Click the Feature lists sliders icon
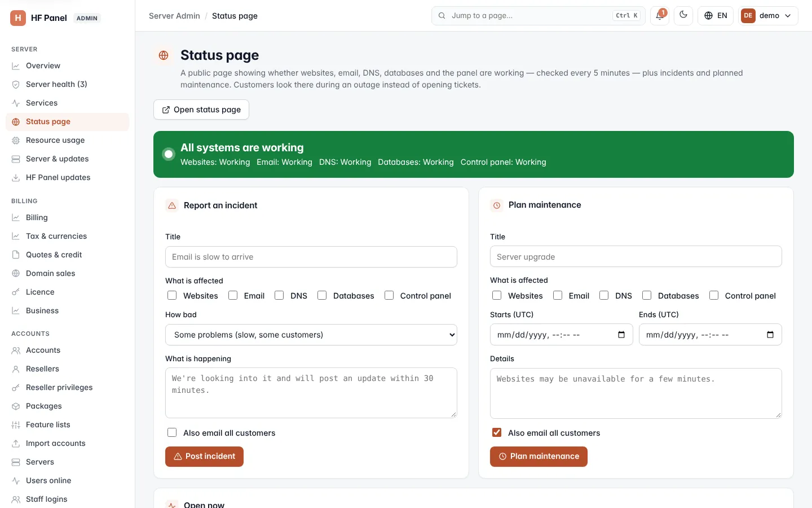Viewport: 812px width, 508px height. click(x=16, y=425)
